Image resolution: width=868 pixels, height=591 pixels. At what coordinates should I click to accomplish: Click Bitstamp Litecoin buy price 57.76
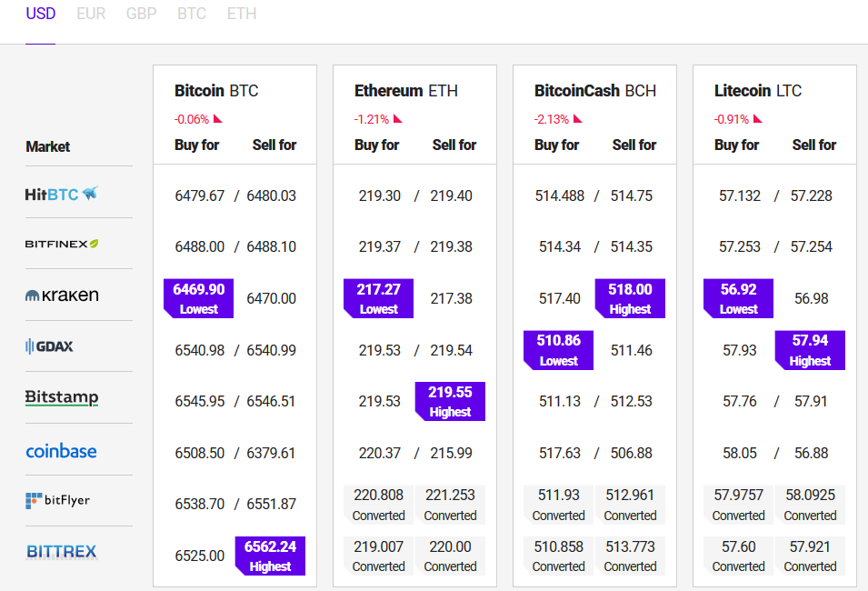point(740,401)
